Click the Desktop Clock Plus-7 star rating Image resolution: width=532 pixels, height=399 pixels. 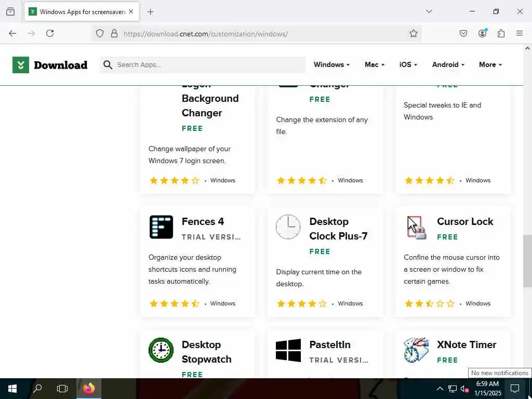point(302,303)
